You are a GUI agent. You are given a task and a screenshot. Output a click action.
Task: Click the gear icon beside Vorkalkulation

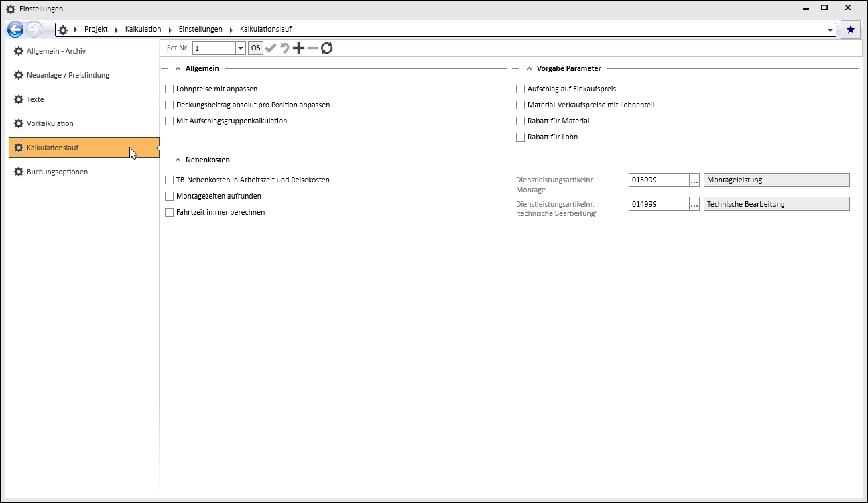pyautogui.click(x=19, y=123)
